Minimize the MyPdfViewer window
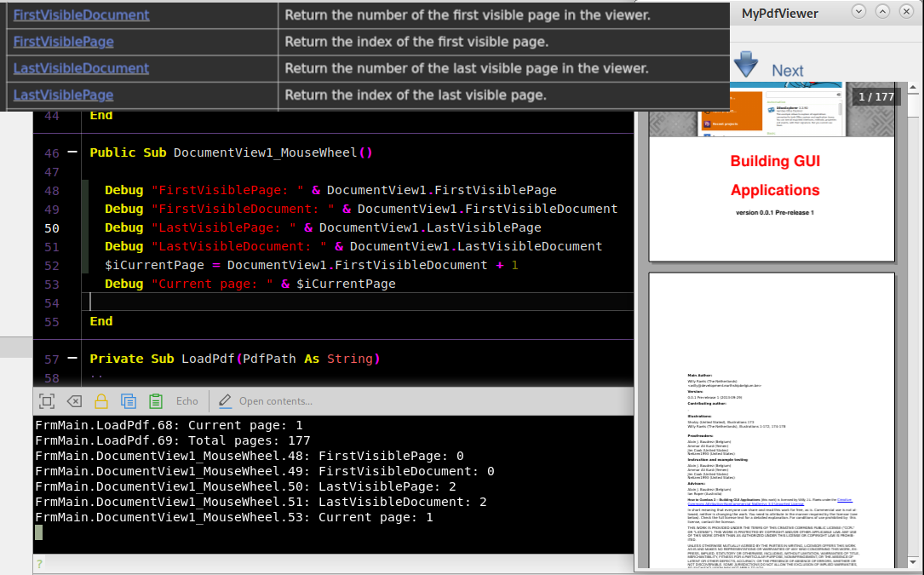The width and height of the screenshot is (924, 575). [x=858, y=12]
